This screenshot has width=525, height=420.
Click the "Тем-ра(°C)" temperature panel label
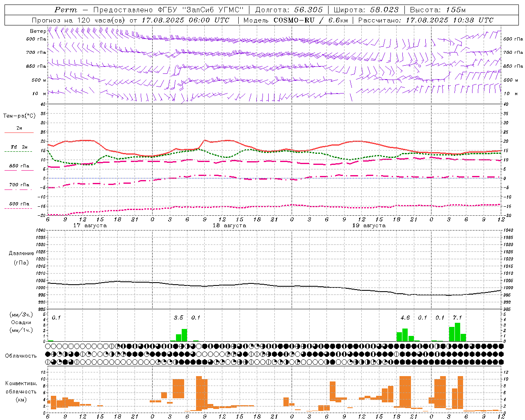[19, 116]
